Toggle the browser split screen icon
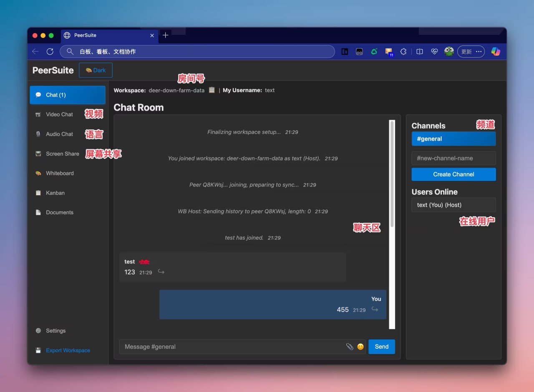This screenshot has height=392, width=534. click(420, 52)
